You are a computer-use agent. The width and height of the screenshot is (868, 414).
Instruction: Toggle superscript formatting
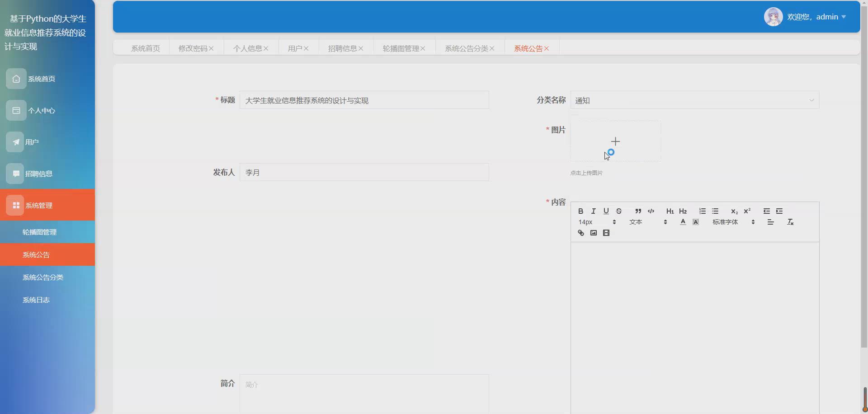(x=747, y=211)
